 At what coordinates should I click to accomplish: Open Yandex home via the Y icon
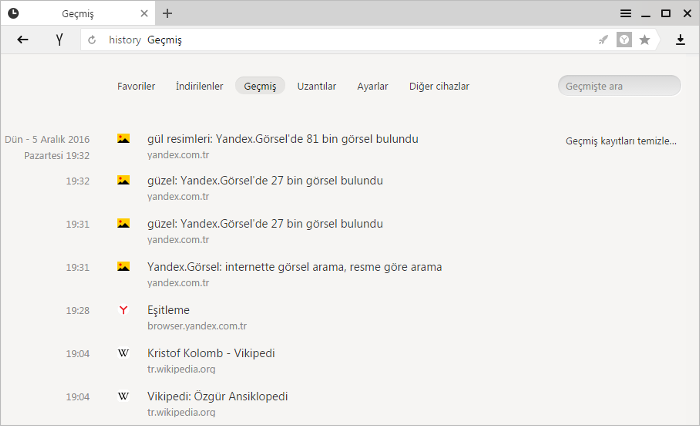coord(59,40)
